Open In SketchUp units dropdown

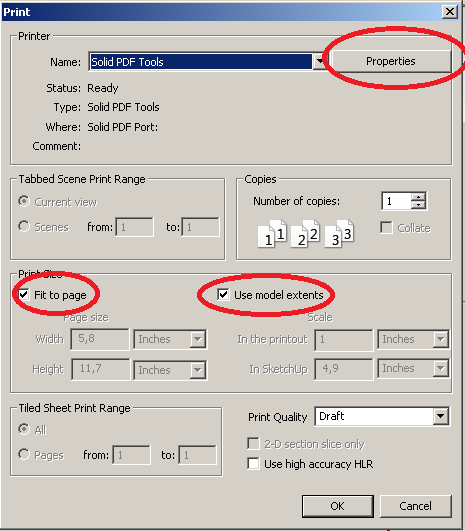coord(440,368)
